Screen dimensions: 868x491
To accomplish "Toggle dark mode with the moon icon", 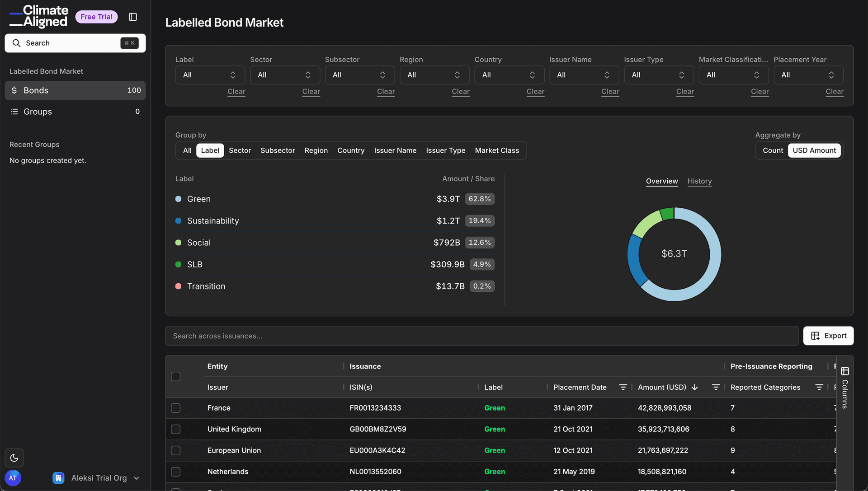I will 14,458.
